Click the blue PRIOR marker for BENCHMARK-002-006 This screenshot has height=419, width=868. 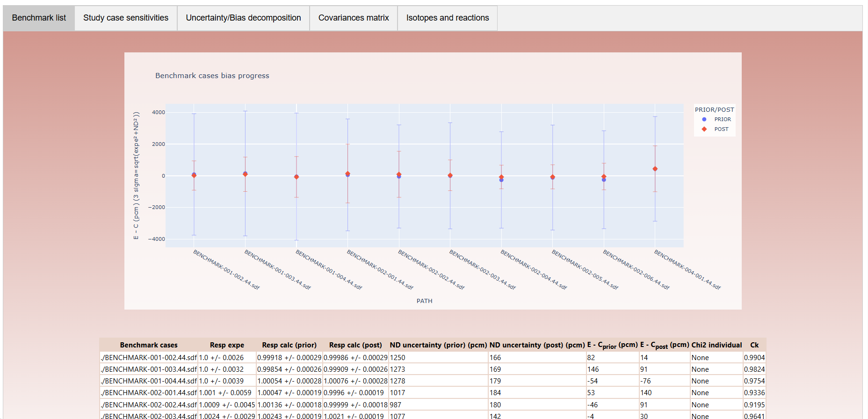click(604, 180)
